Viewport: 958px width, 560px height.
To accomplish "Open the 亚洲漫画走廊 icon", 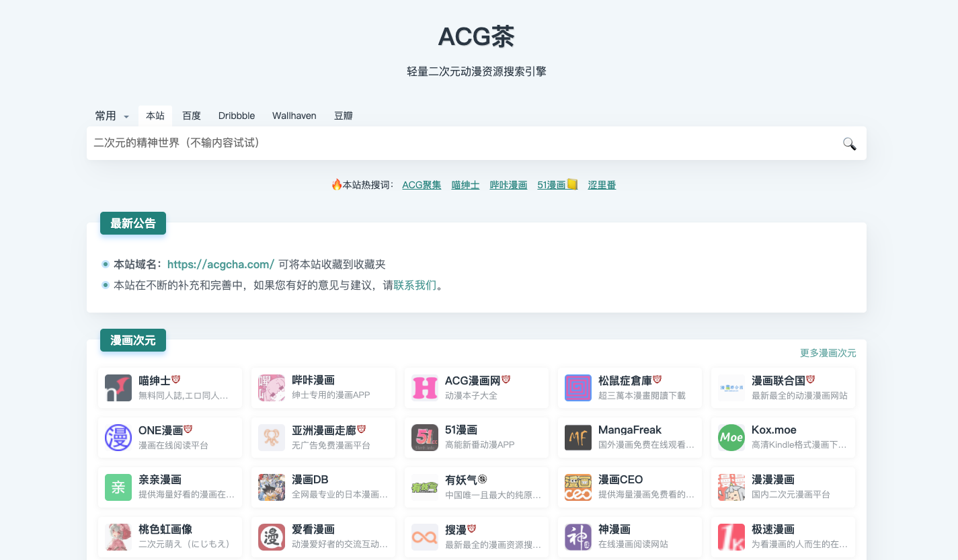I will tap(272, 438).
